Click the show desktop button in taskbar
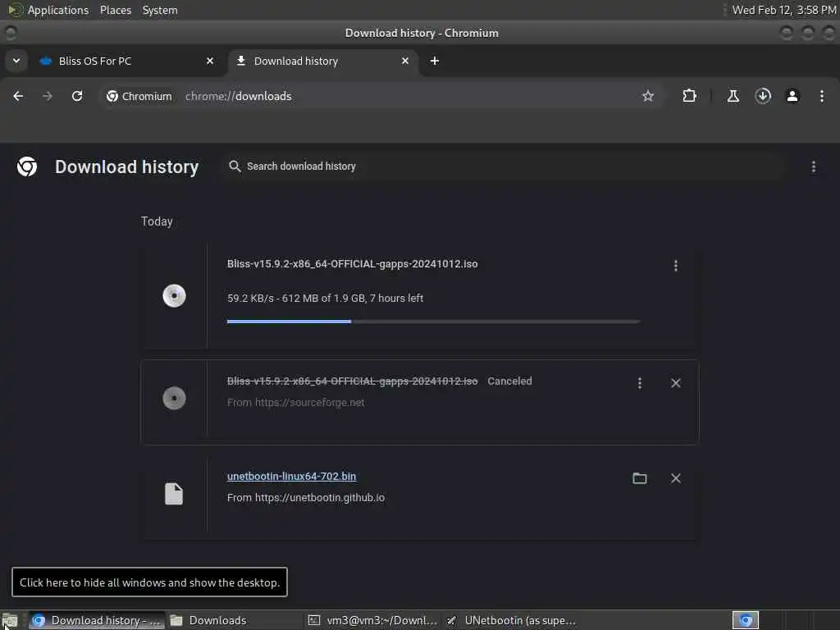The width and height of the screenshot is (840, 630). (10, 620)
